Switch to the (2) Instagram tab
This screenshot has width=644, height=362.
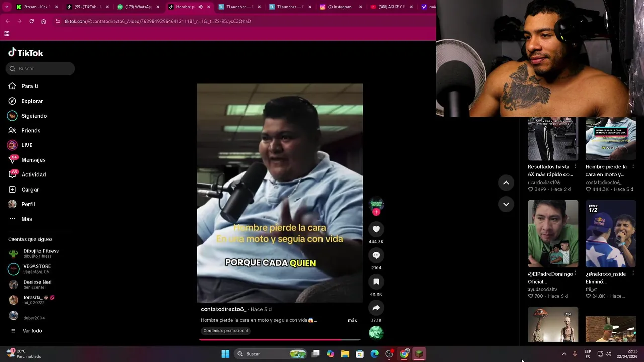tap(340, 7)
